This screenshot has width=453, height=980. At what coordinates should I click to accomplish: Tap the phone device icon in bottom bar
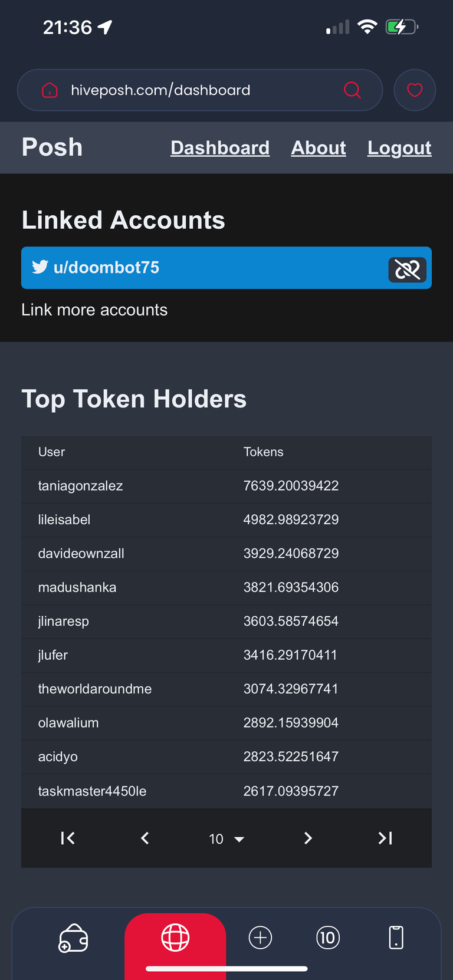[x=396, y=938]
